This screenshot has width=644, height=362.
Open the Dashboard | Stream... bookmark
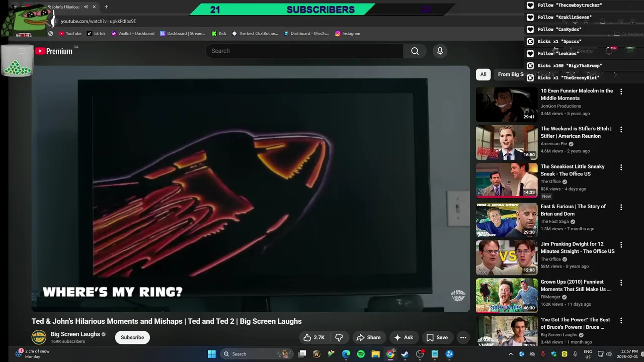click(183, 33)
